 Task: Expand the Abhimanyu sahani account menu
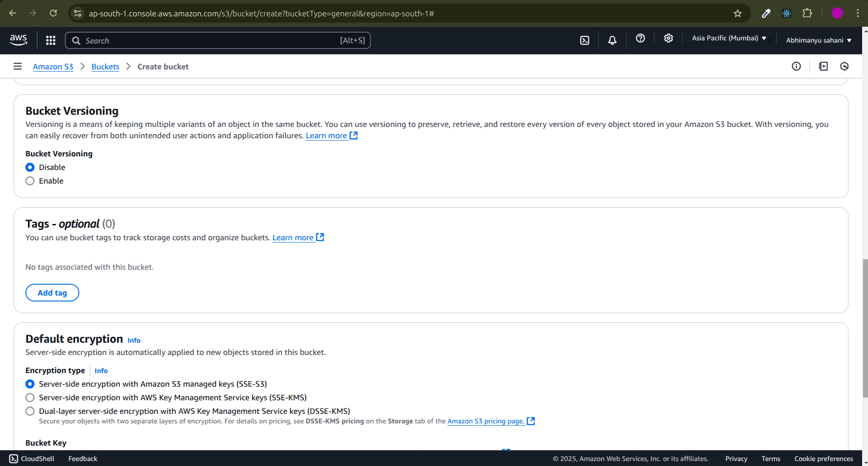[819, 40]
